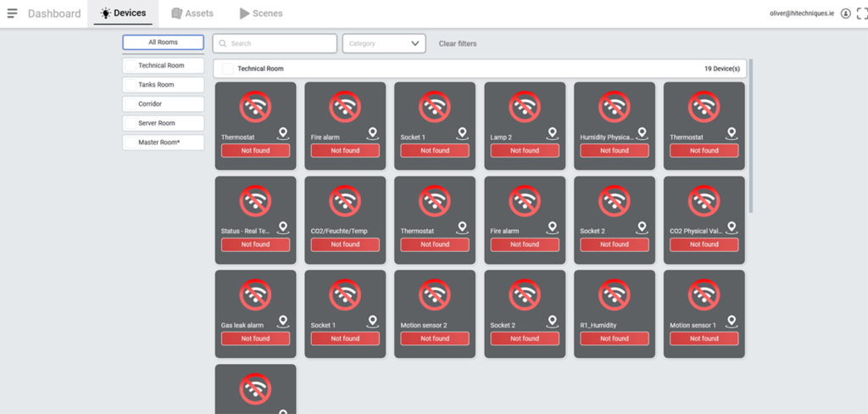Switch to the Assets tab
Image resolution: width=868 pixels, height=414 pixels.
pyautogui.click(x=192, y=14)
